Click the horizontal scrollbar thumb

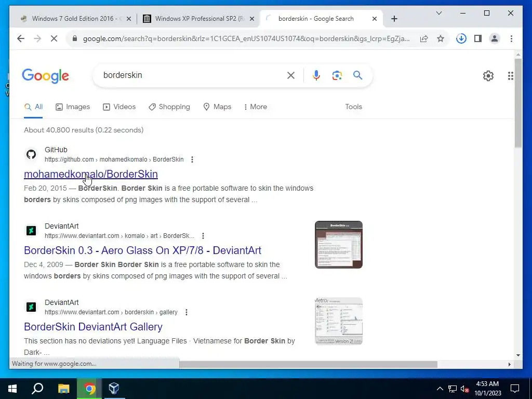point(308,364)
